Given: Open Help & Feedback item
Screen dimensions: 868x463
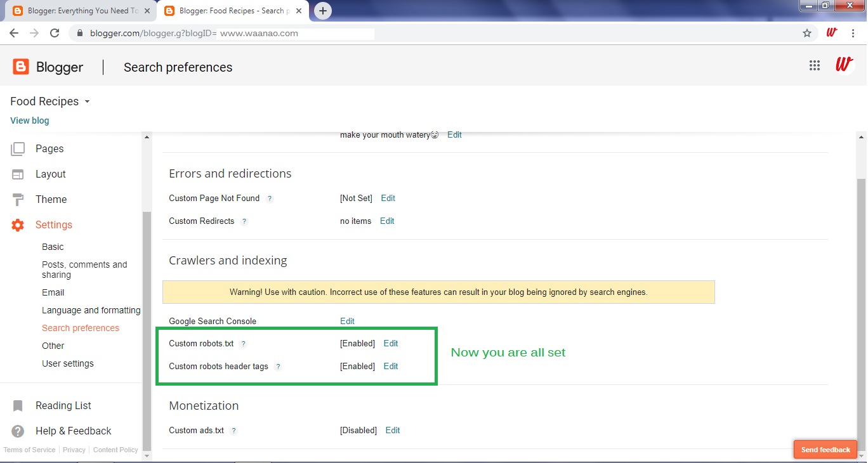Looking at the screenshot, I should coord(73,431).
